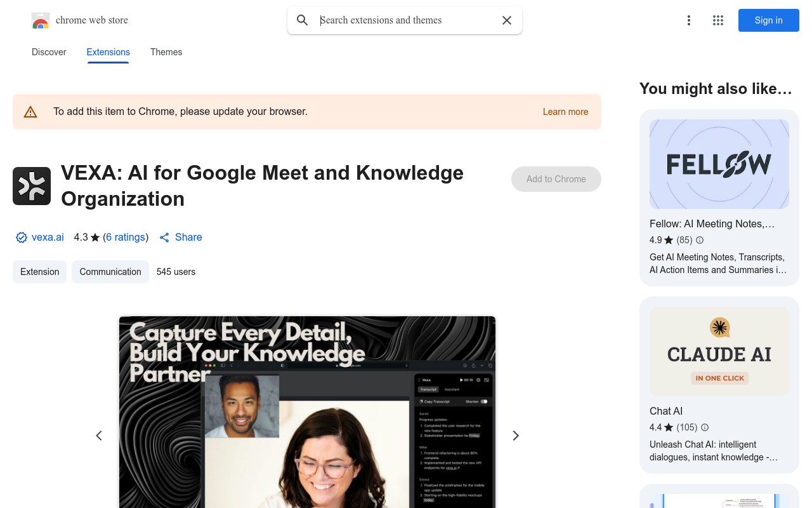
Task: Open the Learn more link
Action: [565, 112]
